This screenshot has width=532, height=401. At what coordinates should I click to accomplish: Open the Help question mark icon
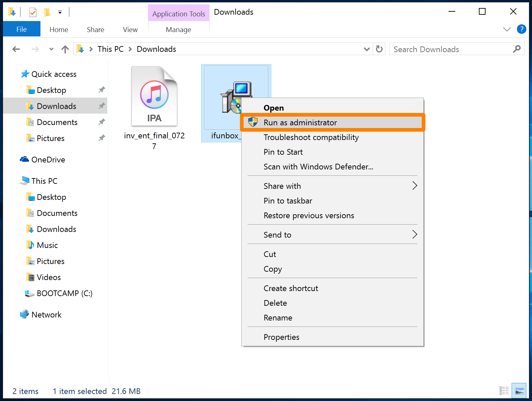(521, 29)
